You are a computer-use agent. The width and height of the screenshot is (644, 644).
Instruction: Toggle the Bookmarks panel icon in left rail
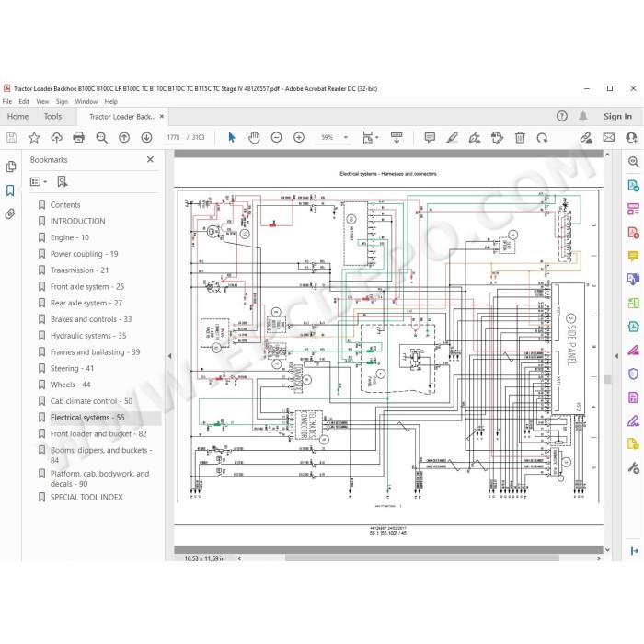click(x=10, y=190)
